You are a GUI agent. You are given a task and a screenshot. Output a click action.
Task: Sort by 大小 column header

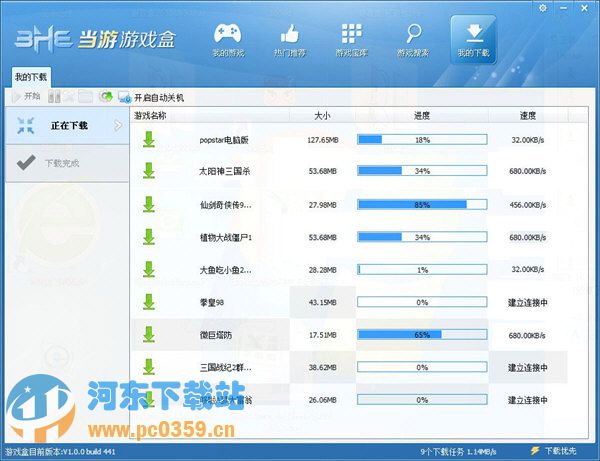coord(322,116)
